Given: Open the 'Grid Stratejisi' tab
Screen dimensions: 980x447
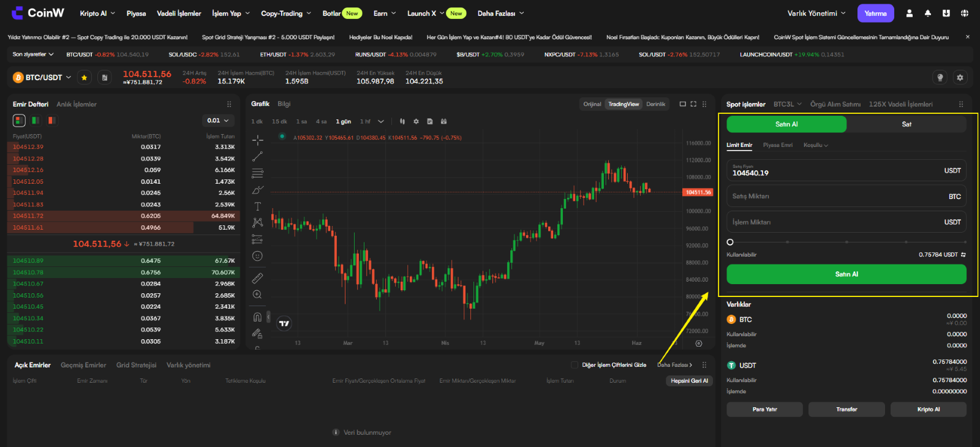Looking at the screenshot, I should (136, 365).
